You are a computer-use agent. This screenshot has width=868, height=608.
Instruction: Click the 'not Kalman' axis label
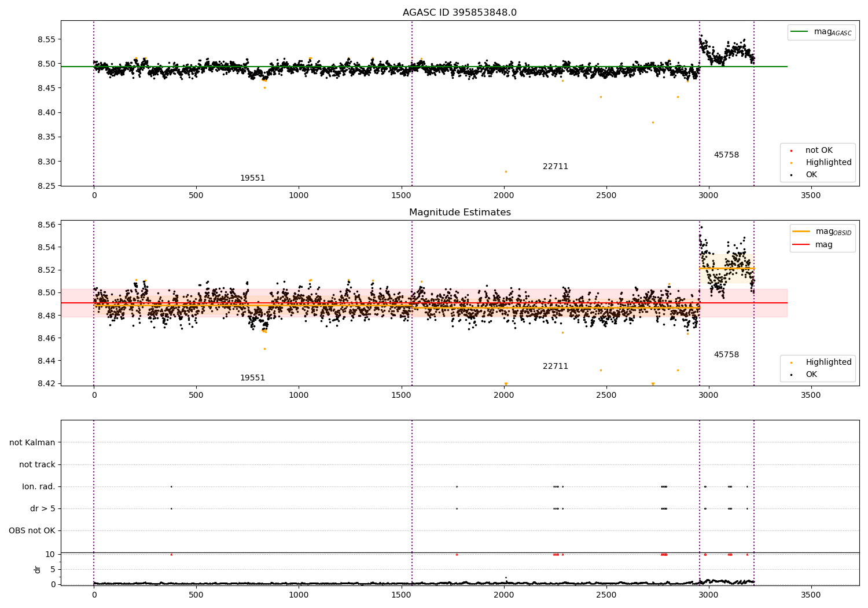pyautogui.click(x=32, y=442)
